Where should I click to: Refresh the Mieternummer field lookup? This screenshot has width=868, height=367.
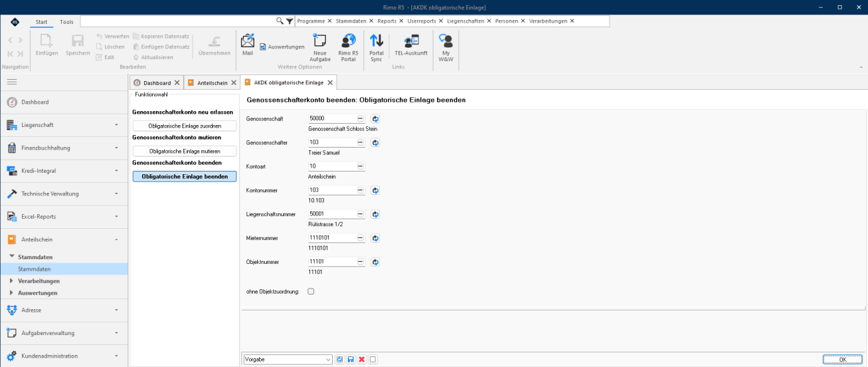pos(375,238)
